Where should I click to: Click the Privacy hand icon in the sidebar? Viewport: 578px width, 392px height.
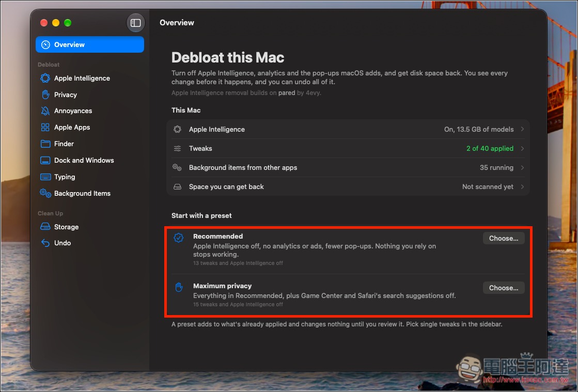coord(45,95)
